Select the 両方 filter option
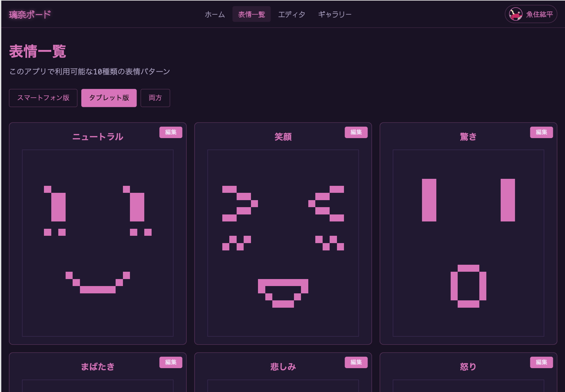 click(155, 98)
